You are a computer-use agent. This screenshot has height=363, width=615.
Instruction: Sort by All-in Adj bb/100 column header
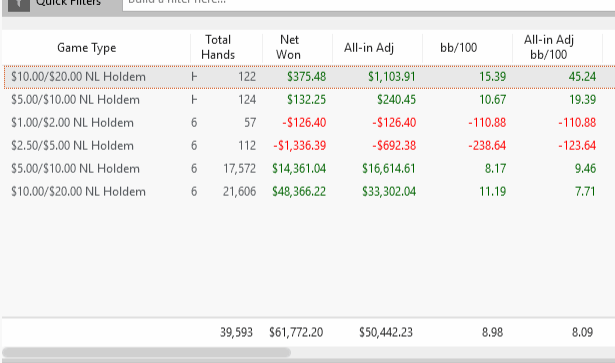549,47
